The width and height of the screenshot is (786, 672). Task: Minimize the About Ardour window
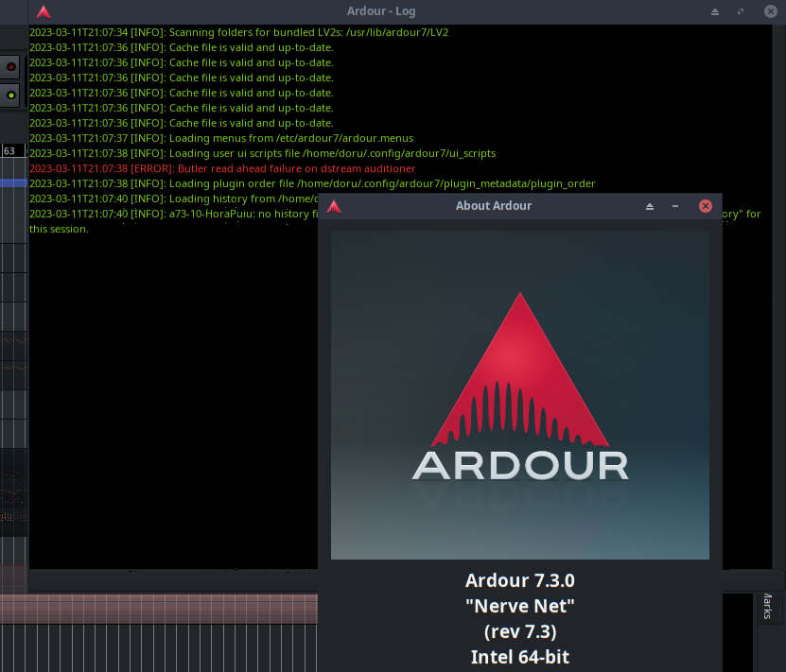(x=675, y=206)
